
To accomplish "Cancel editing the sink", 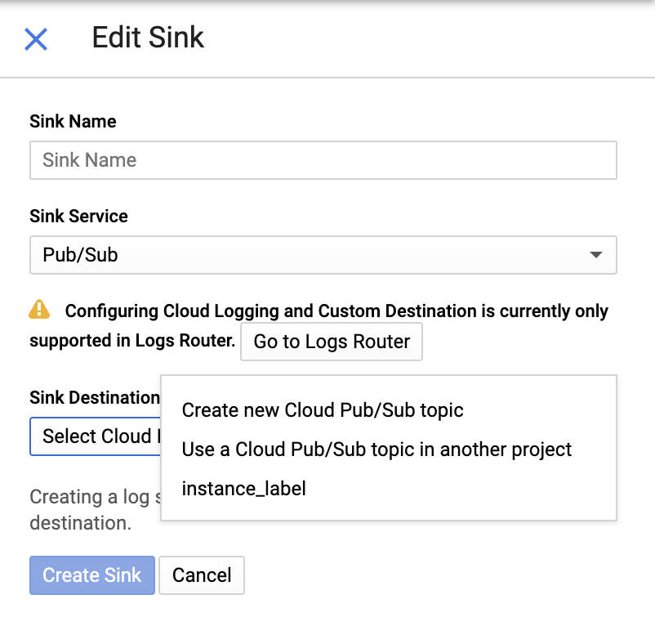I will click(x=202, y=575).
